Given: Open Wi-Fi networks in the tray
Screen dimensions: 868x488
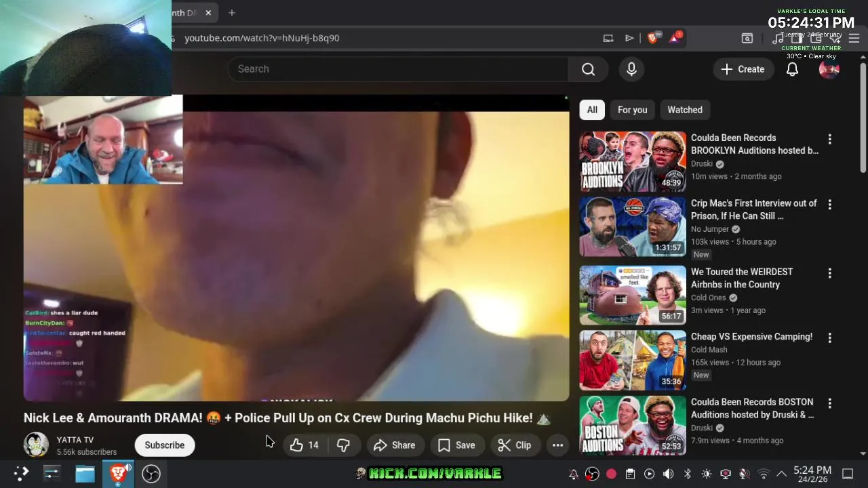Looking at the screenshot, I should (763, 474).
